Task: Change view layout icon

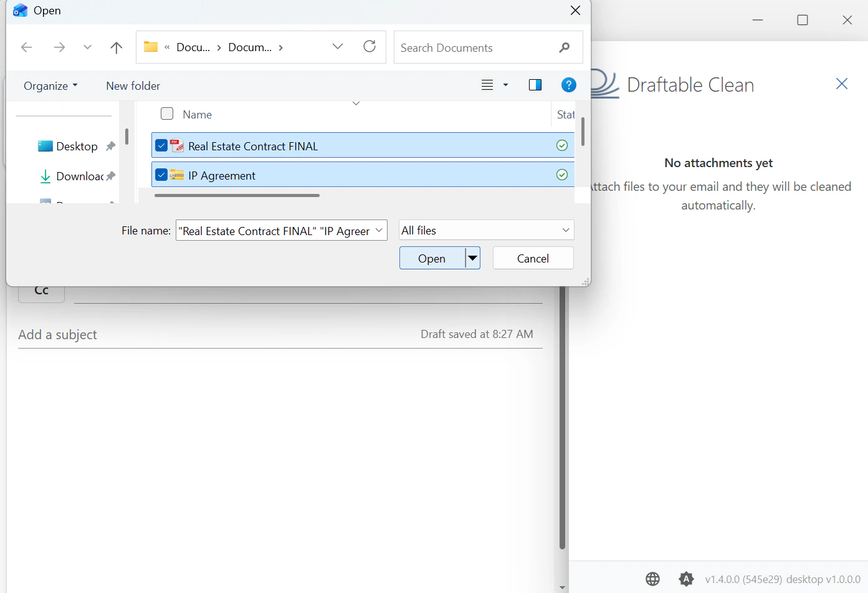Action: [487, 85]
